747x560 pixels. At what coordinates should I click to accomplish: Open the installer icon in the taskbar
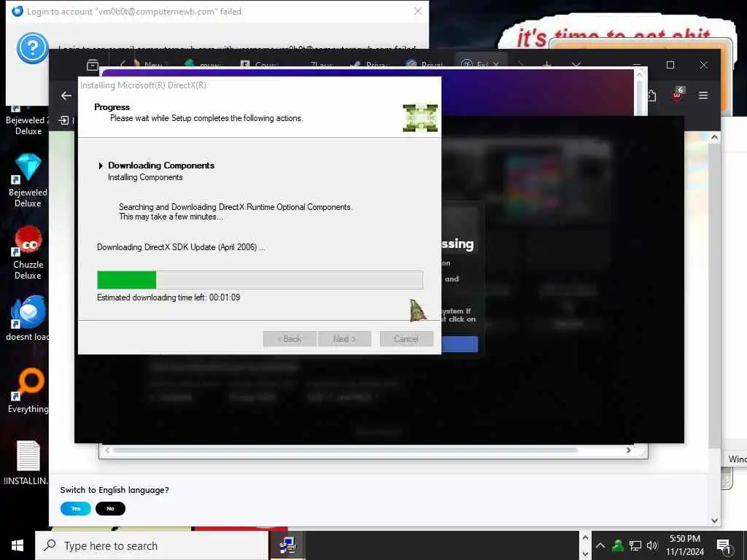(x=287, y=545)
